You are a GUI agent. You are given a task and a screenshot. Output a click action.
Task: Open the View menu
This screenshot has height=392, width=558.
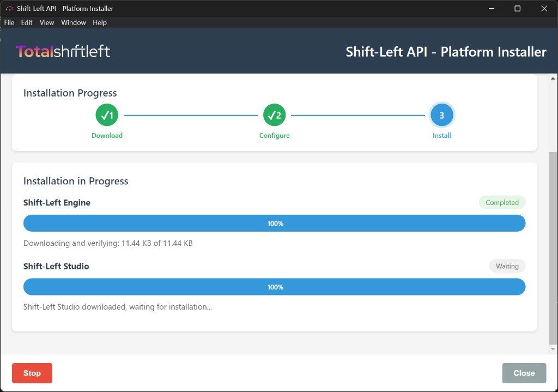(47, 22)
